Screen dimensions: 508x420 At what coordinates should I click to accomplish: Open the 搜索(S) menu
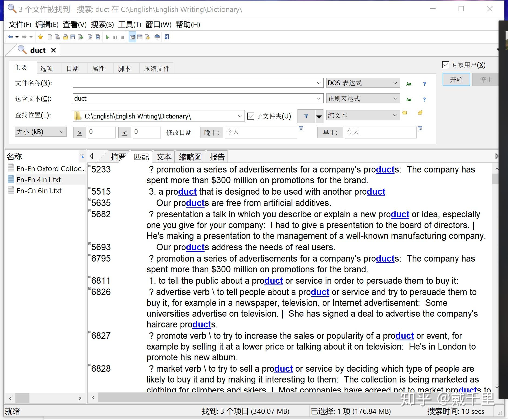(x=102, y=25)
